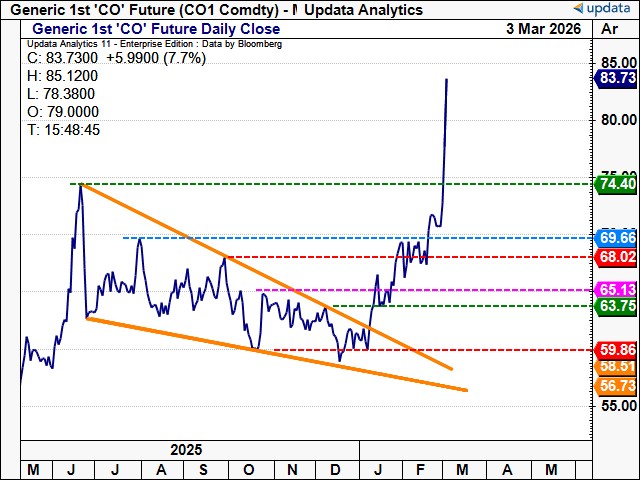Click the green 74.40 level tag
This screenshot has width=640, height=480.
pos(616,184)
